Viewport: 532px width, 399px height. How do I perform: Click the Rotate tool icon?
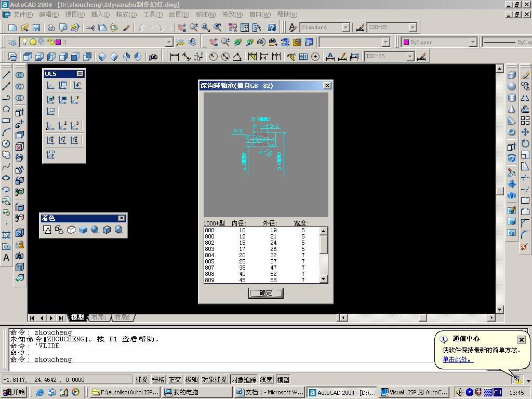[x=525, y=143]
